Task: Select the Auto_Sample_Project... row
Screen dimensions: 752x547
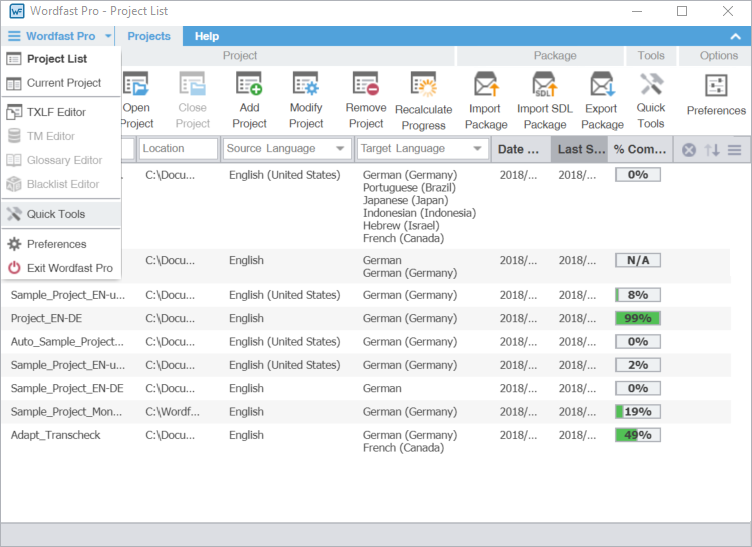Action: coord(366,342)
